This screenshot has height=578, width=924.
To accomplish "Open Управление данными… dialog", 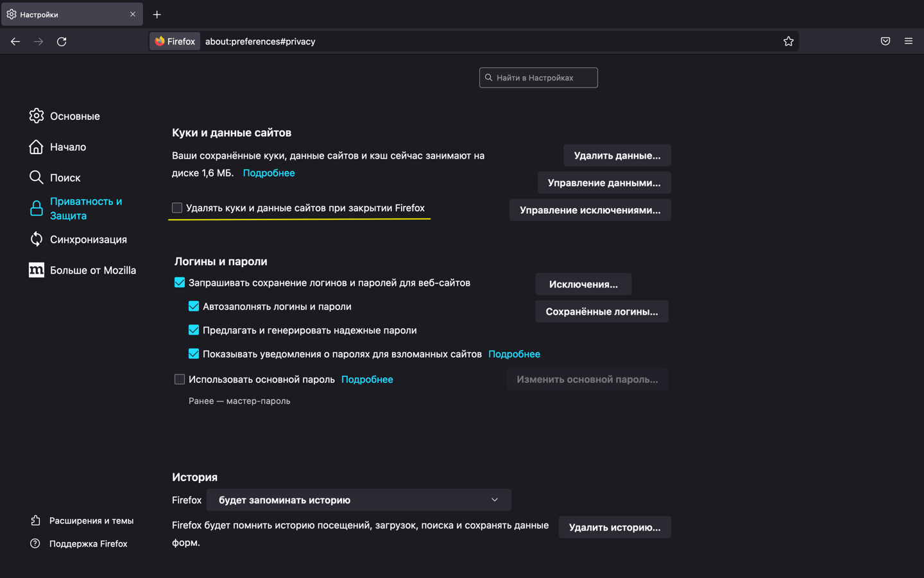I will tap(604, 183).
